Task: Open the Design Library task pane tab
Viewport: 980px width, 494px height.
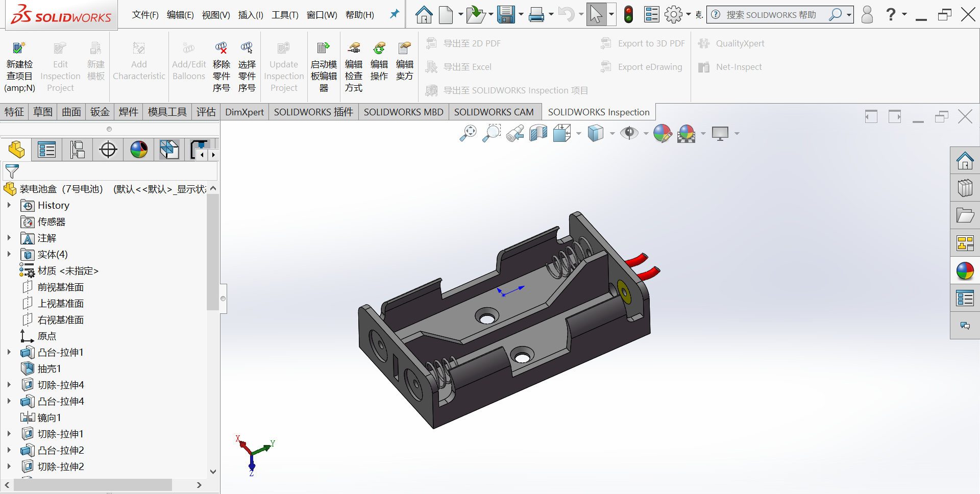Action: coord(965,188)
